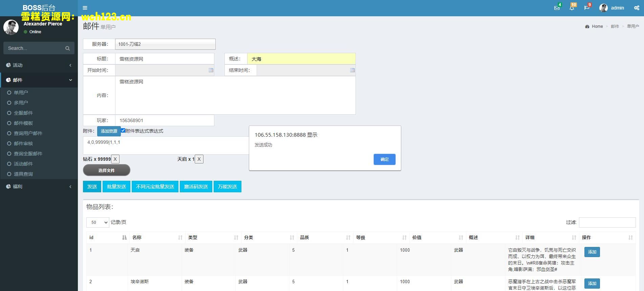
Task: Focus the 过滤 filter input
Action: tap(607, 222)
